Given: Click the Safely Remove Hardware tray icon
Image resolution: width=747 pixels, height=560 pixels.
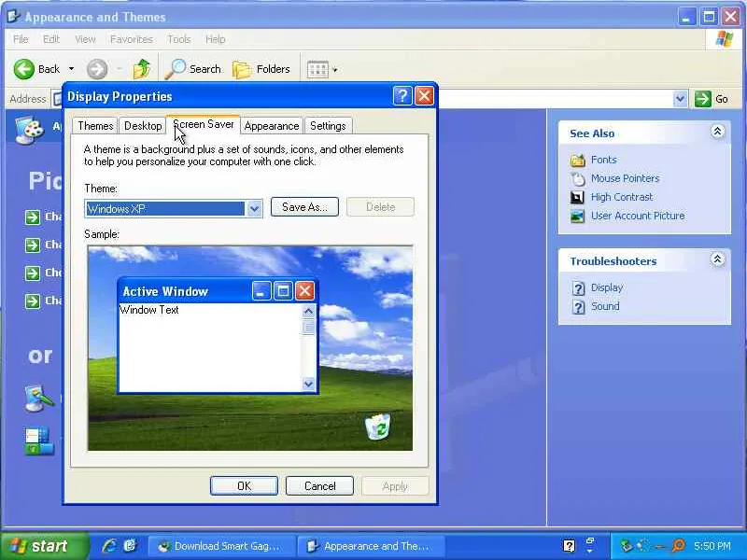Looking at the screenshot, I should click(627, 546).
